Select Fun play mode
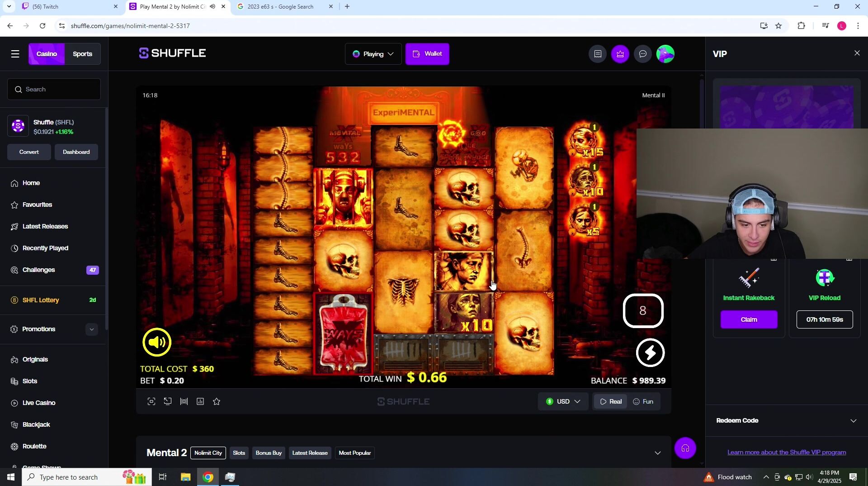The height and width of the screenshot is (486, 868). 643,402
